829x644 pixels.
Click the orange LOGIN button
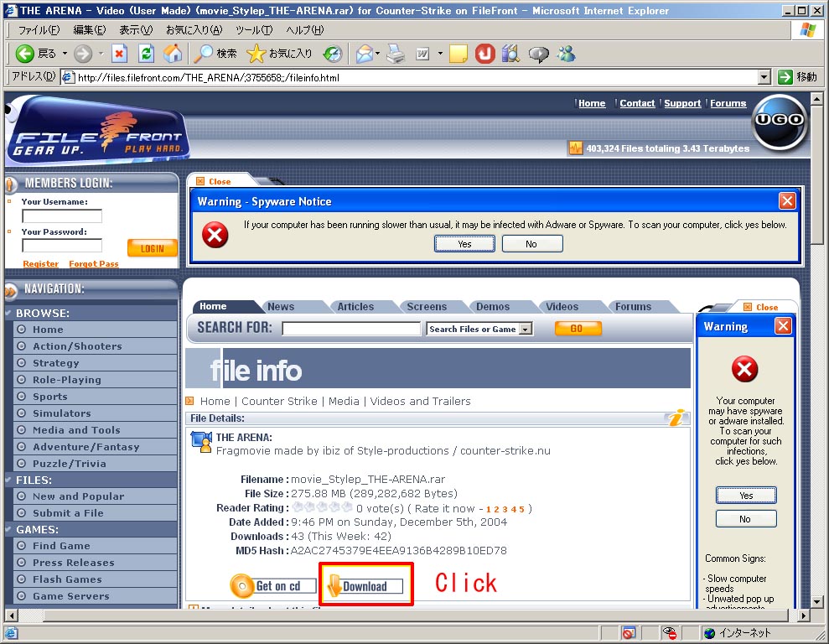click(153, 248)
